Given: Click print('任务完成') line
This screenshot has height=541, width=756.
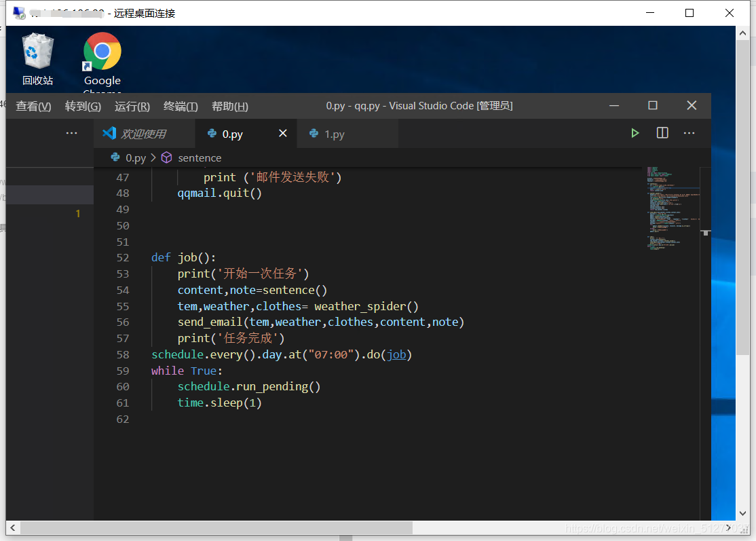Looking at the screenshot, I should tap(231, 338).
